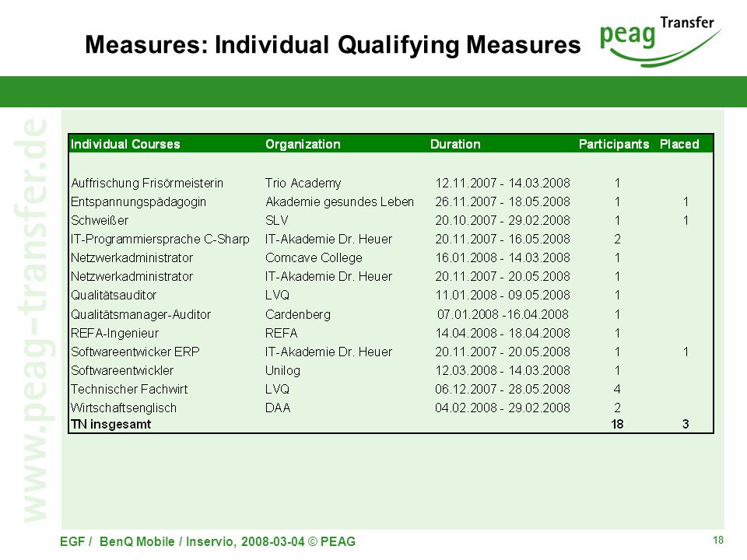Select 'Qualitätsmanager-Auditor' course cell

141,315
